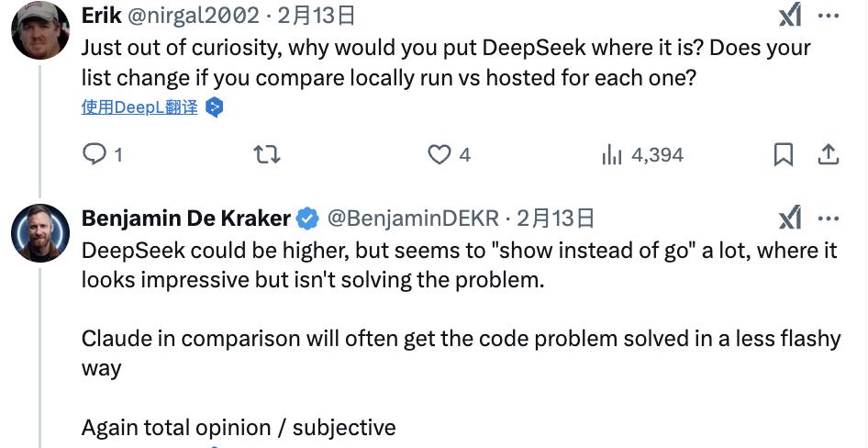The width and height of the screenshot is (868, 448).
Task: Share Erik's tweet via upload icon
Action: point(829,154)
